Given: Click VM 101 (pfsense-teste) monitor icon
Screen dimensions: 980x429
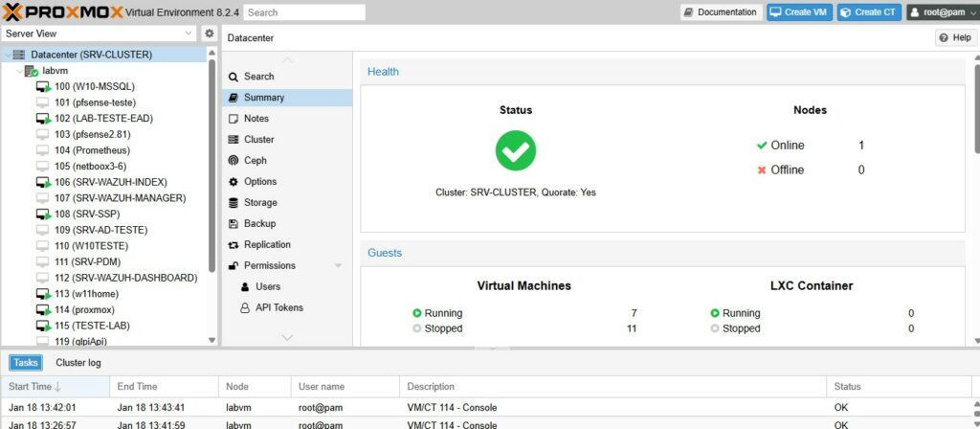Looking at the screenshot, I should 42,102.
